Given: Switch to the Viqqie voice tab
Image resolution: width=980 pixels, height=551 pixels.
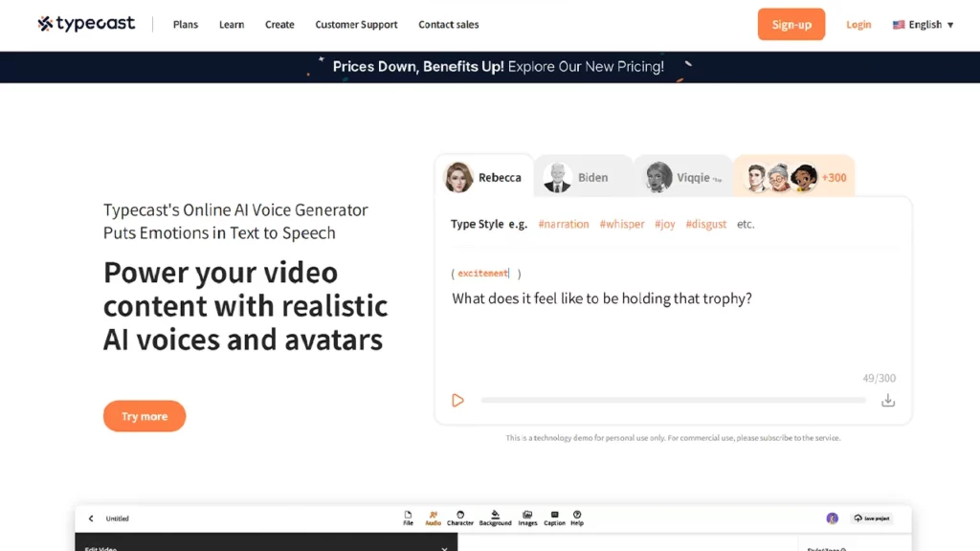Looking at the screenshot, I should tap(681, 177).
